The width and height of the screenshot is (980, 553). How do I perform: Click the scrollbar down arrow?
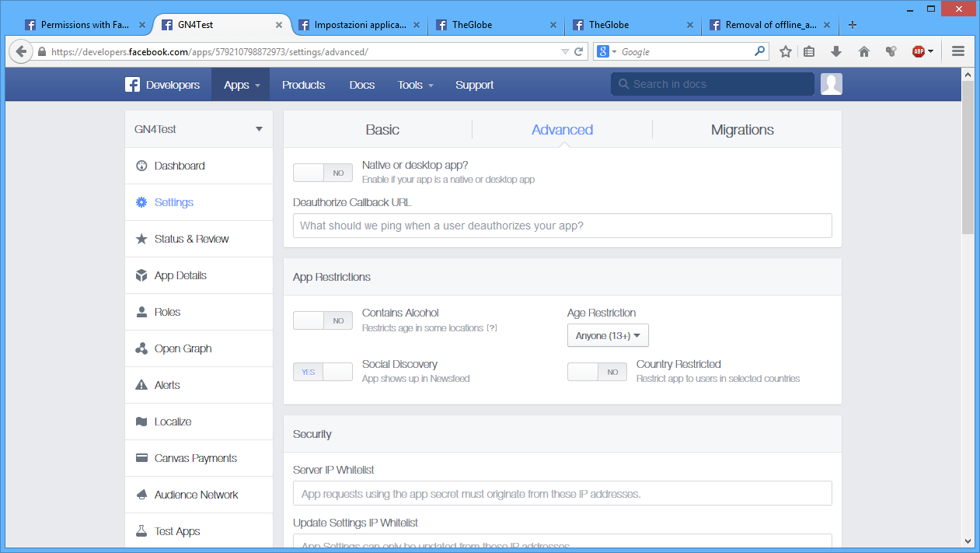[968, 541]
